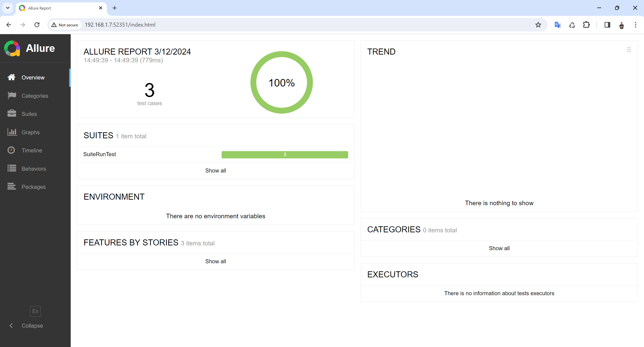Restore down the browser window
644x347 pixels.
(617, 8)
